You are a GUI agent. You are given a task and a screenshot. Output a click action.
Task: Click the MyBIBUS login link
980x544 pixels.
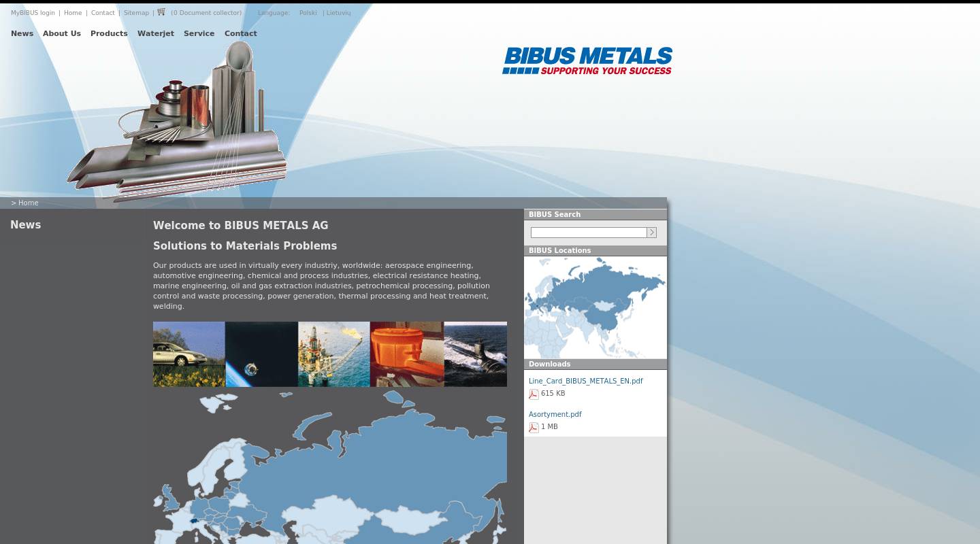pyautogui.click(x=33, y=13)
